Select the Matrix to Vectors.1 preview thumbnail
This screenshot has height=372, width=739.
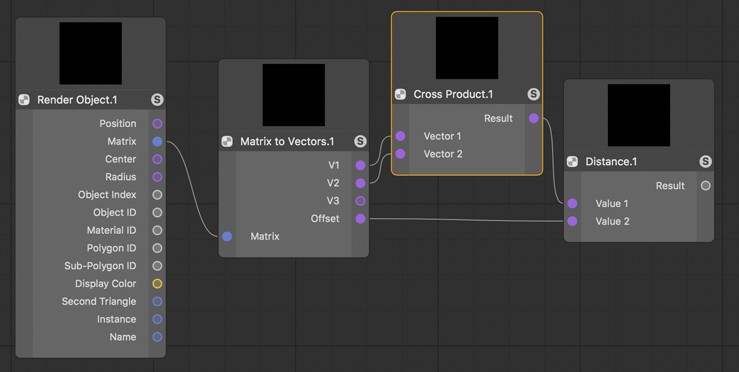click(x=294, y=95)
